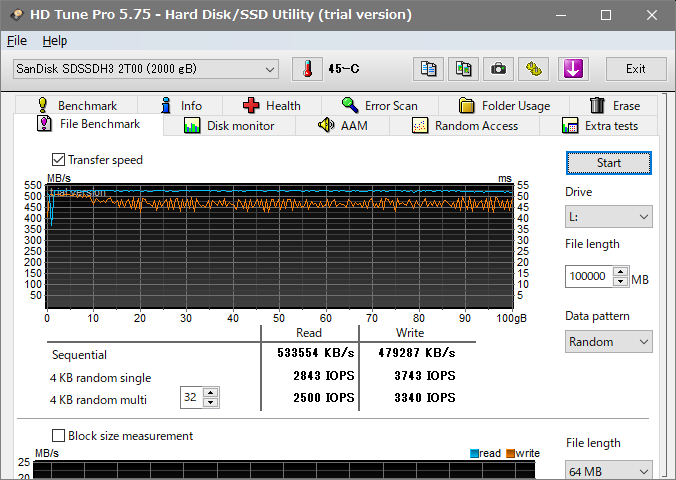Click the Sequential row label
The width and height of the screenshot is (676, 480).
click(79, 355)
